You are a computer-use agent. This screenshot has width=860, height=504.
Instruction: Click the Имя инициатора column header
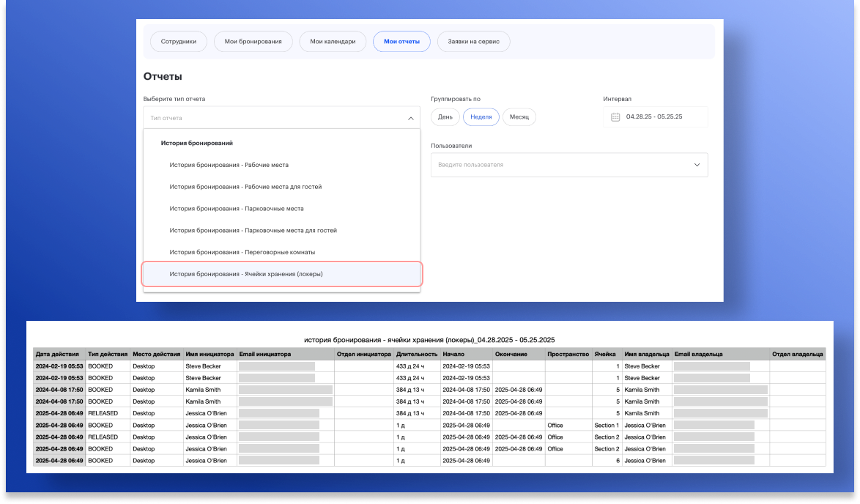pos(210,355)
